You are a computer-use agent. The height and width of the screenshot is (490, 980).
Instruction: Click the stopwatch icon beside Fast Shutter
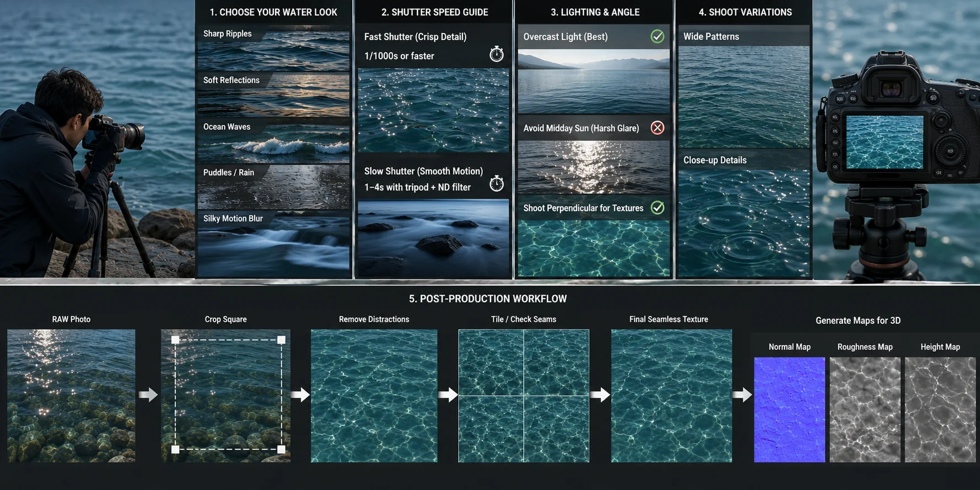(x=497, y=54)
